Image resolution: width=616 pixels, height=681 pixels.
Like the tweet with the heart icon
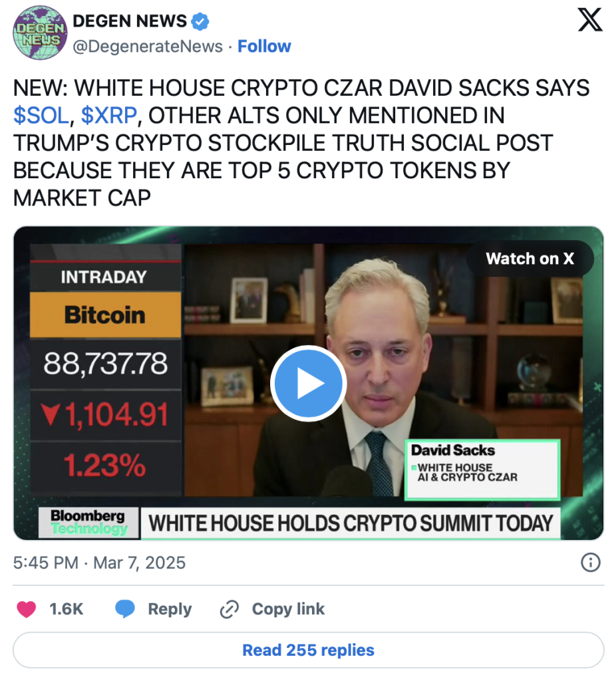point(26,609)
